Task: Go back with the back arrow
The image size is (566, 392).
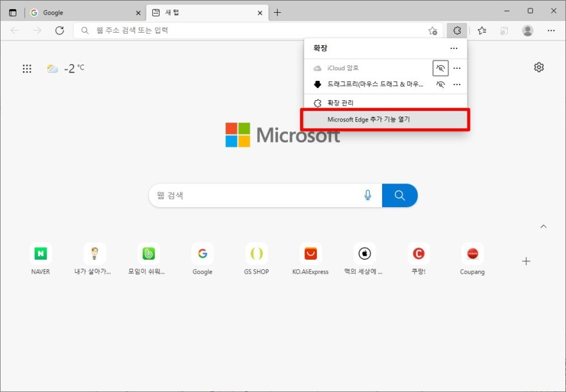Action: tap(15, 30)
